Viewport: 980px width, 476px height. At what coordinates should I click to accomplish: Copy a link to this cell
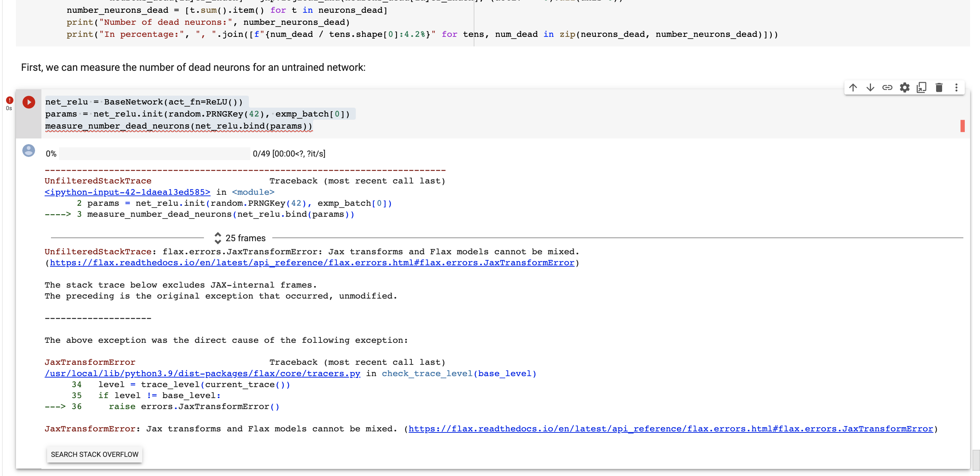(x=887, y=87)
